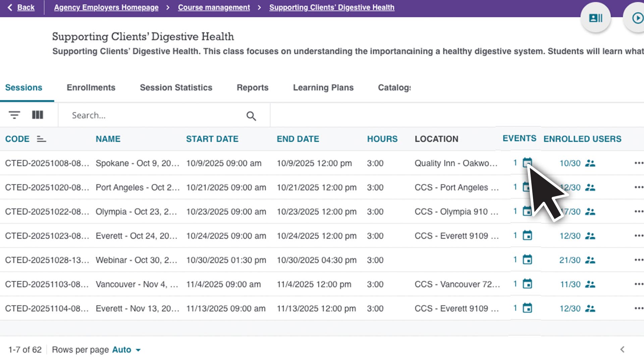Go to the Agency Employers Homepage link
Viewport: 644px width, 362px height.
coord(106,7)
